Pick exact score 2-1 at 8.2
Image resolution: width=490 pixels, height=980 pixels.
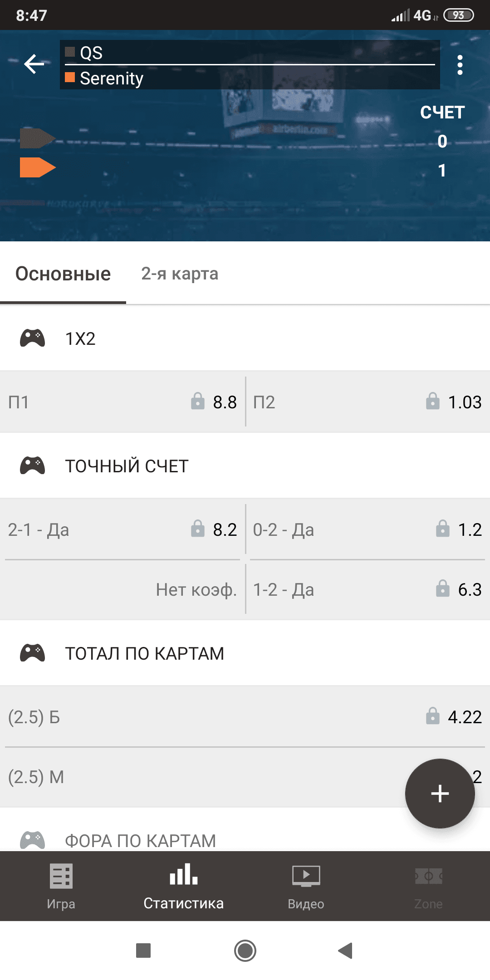[x=122, y=529]
